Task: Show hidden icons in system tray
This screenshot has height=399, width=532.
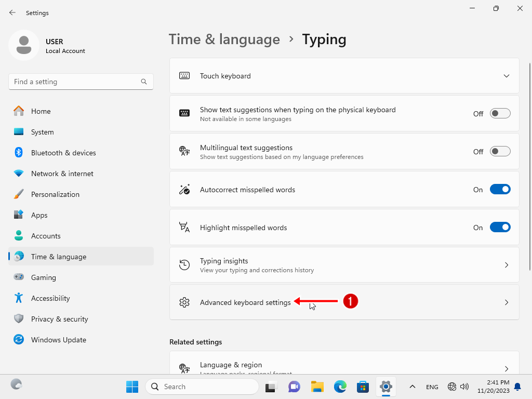Action: (x=413, y=387)
